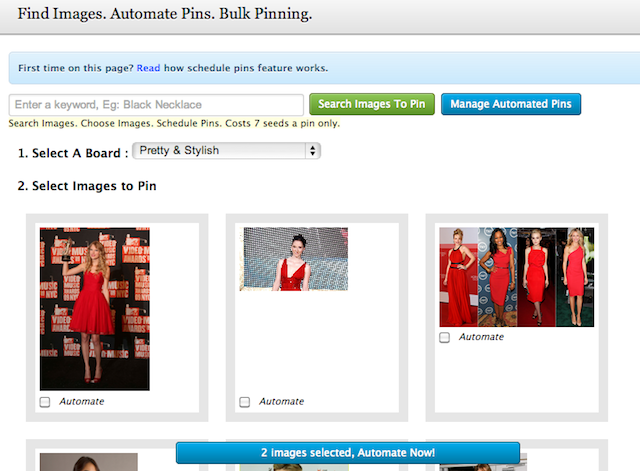Image resolution: width=640 pixels, height=471 pixels.
Task: Focus the keyword search input field
Action: pos(156,105)
